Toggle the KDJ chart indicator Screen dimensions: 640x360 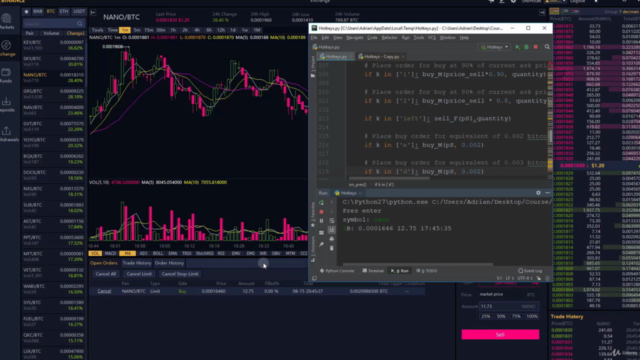tap(143, 253)
